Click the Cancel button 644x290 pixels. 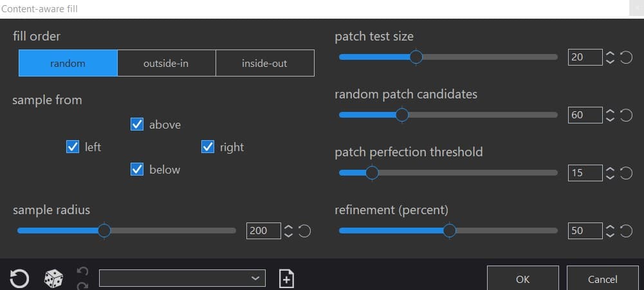tap(603, 279)
